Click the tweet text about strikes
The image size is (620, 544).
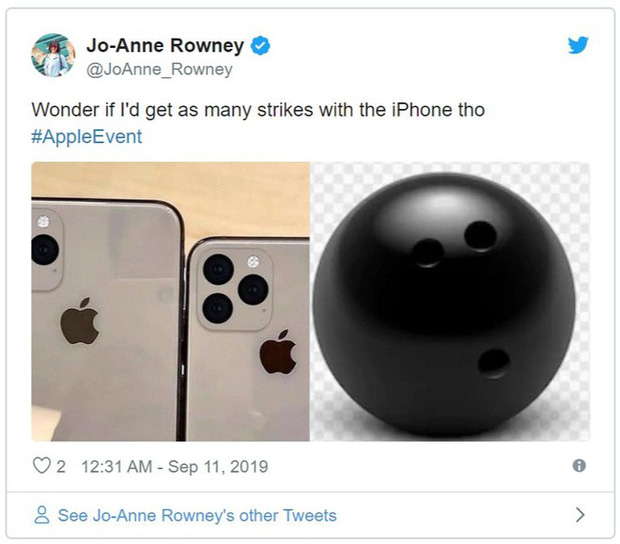pos(258,110)
